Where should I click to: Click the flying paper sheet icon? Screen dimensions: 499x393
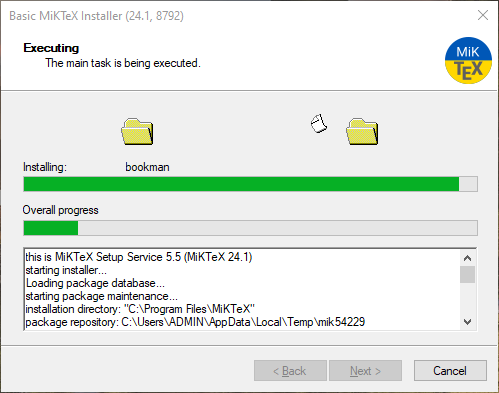click(x=319, y=123)
